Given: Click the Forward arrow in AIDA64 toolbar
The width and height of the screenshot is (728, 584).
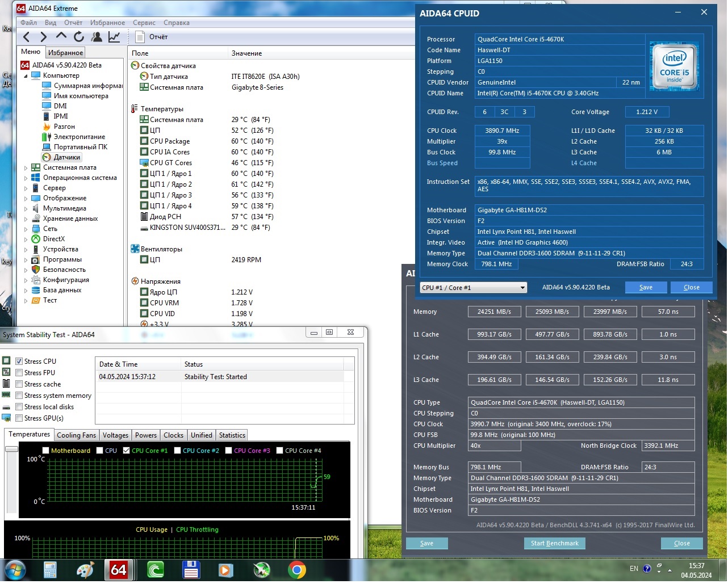Looking at the screenshot, I should tap(43, 37).
